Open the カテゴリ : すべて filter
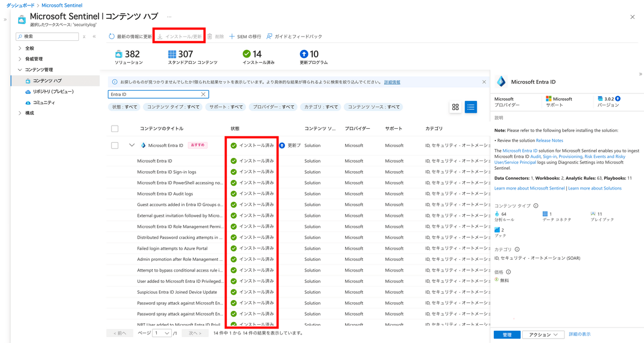Viewport: 644px width, 343px height. coord(321,107)
